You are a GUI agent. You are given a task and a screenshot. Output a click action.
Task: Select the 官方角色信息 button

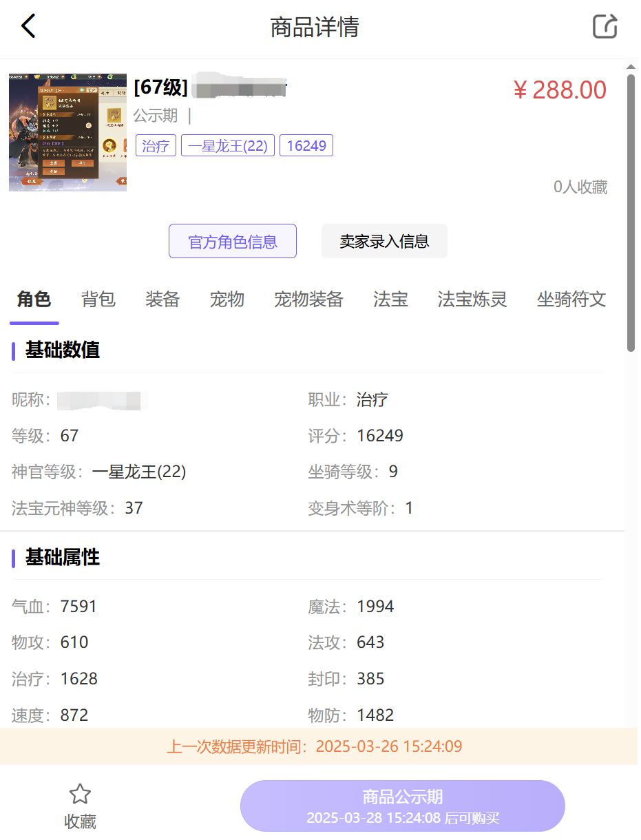tap(233, 241)
